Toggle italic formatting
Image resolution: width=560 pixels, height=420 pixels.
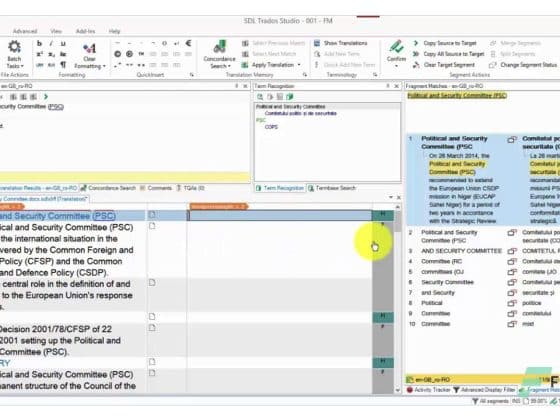tap(51, 43)
